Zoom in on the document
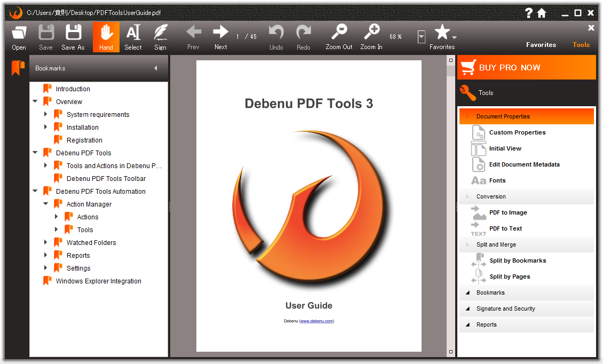The height and width of the screenshot is (364, 603). click(x=371, y=37)
